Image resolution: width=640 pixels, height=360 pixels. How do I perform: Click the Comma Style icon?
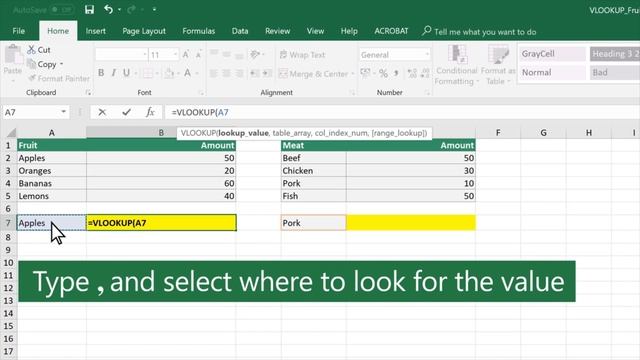tap(396, 73)
